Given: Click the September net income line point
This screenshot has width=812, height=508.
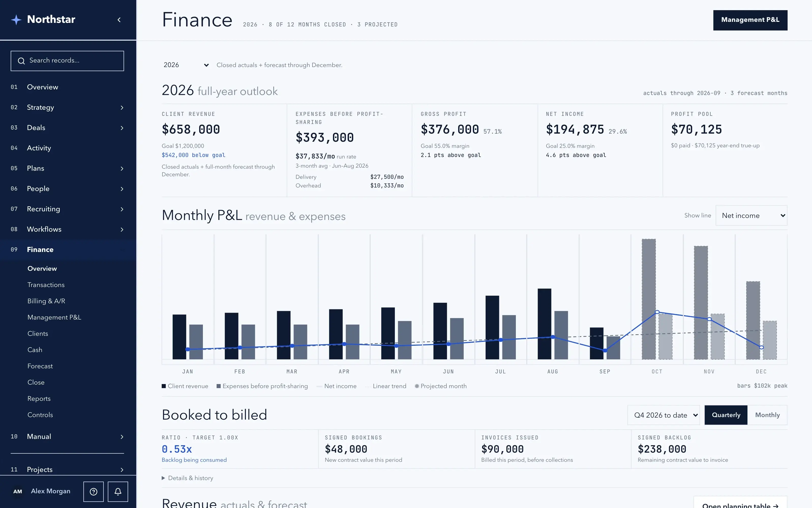Looking at the screenshot, I should click(605, 351).
